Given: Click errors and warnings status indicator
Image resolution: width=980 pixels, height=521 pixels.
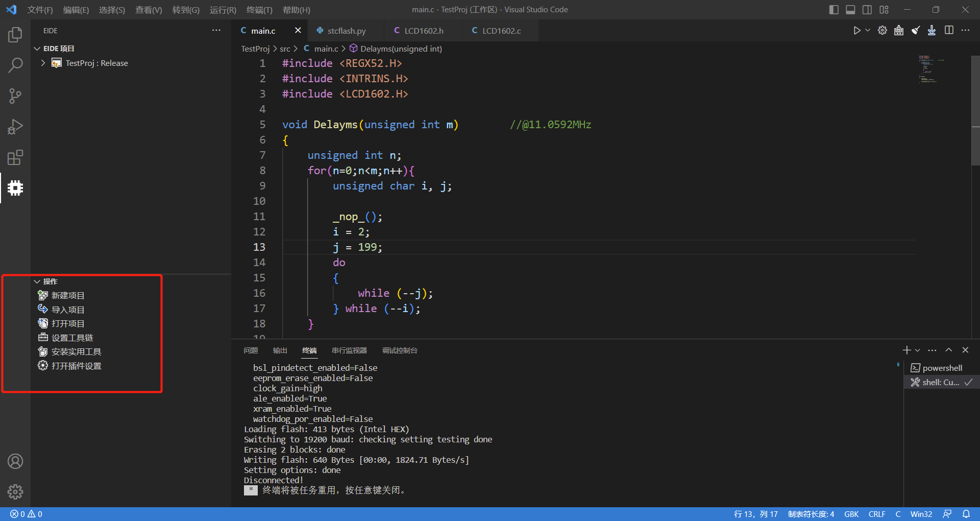Looking at the screenshot, I should 26,514.
